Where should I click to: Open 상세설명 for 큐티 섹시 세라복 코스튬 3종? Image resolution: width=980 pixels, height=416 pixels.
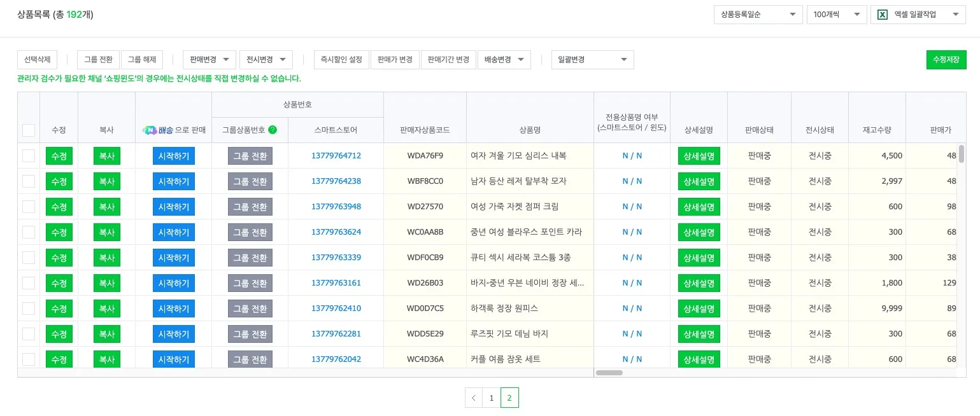(x=699, y=258)
